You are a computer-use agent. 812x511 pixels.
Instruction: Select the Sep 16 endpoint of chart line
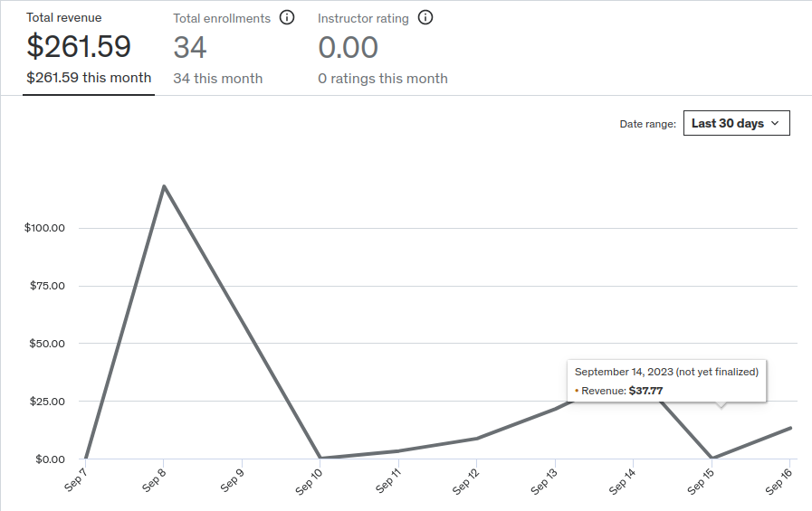(x=790, y=428)
